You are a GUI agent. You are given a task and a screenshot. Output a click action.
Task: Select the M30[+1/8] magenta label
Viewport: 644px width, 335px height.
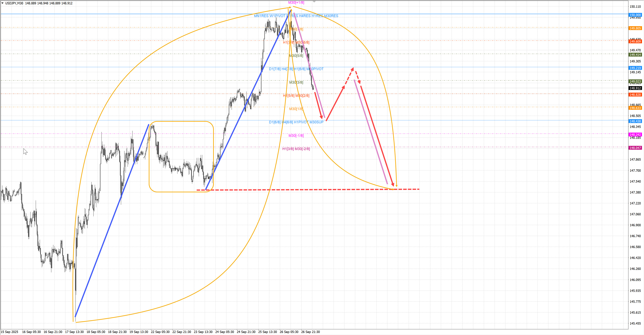coord(296,3)
